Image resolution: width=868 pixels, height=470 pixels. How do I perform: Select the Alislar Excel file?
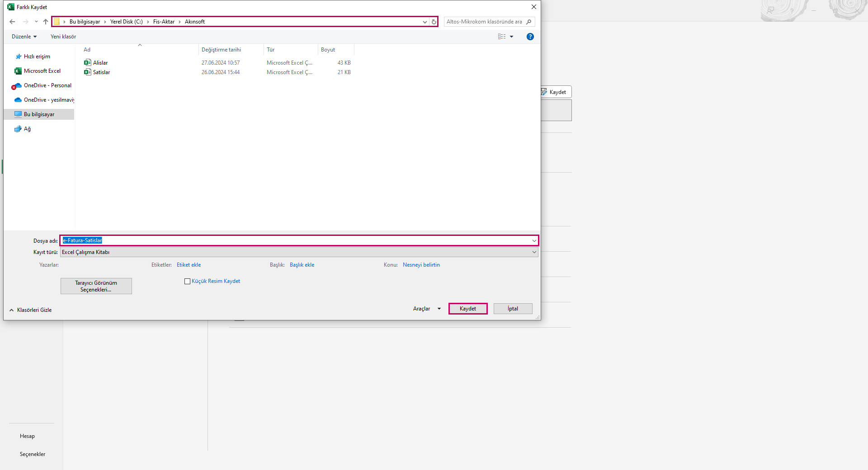[x=100, y=63]
